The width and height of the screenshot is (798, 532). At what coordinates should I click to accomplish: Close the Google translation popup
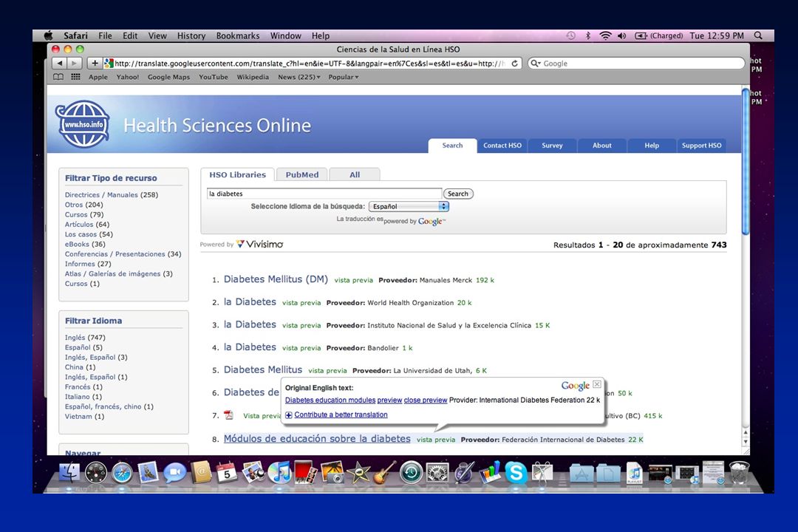597,384
